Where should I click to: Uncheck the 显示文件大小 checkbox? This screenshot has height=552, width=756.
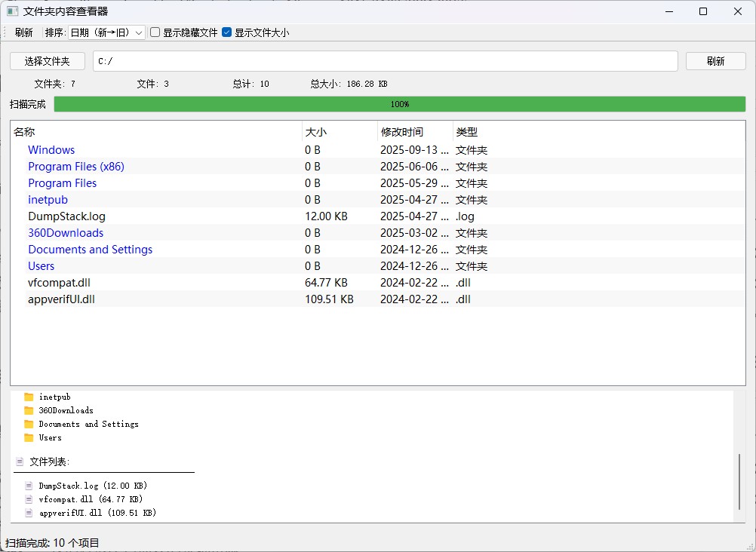point(227,32)
